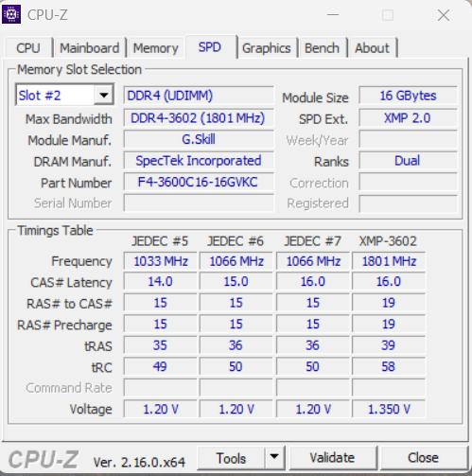
Task: Expand the Tools button dropdown arrow
Action: point(274,457)
